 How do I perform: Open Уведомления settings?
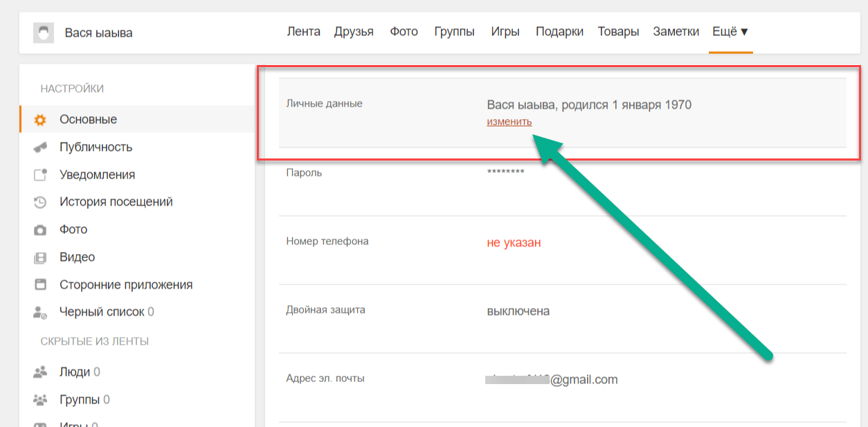(97, 174)
